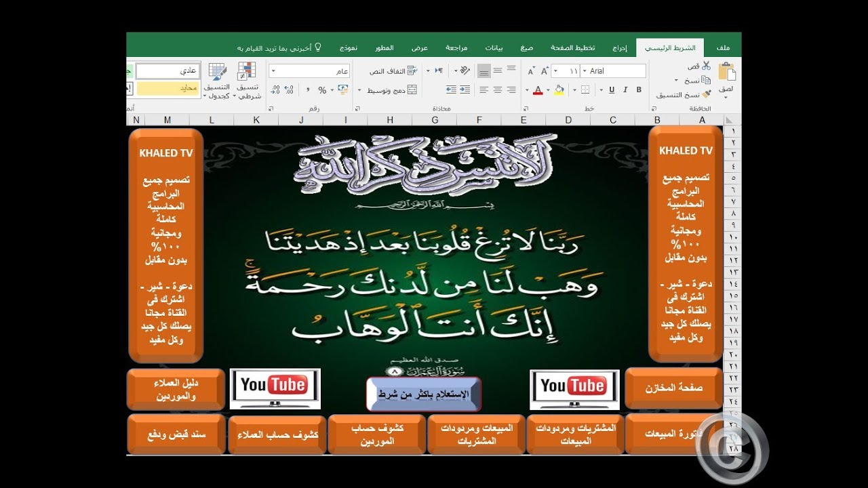Click Customer account statements (كشوف حساب العملاء)

pos(277,434)
